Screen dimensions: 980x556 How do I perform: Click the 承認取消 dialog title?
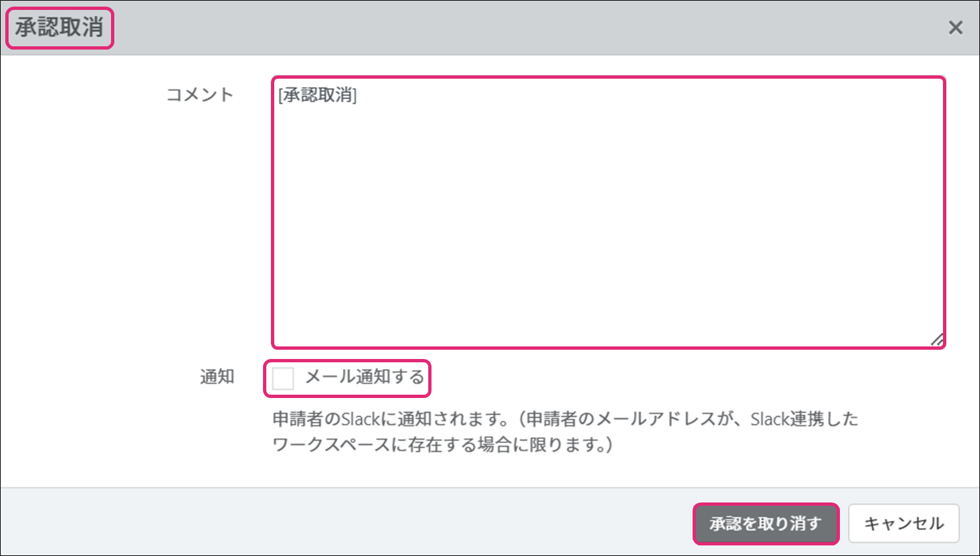pos(59,28)
